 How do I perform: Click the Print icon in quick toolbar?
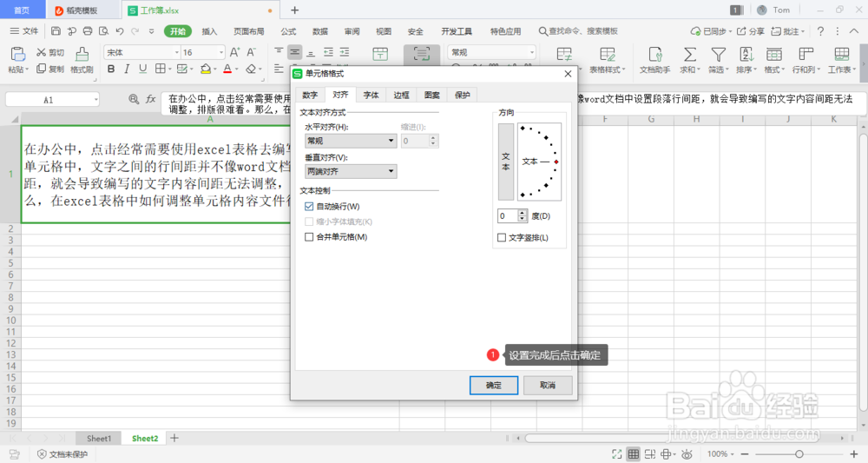88,31
